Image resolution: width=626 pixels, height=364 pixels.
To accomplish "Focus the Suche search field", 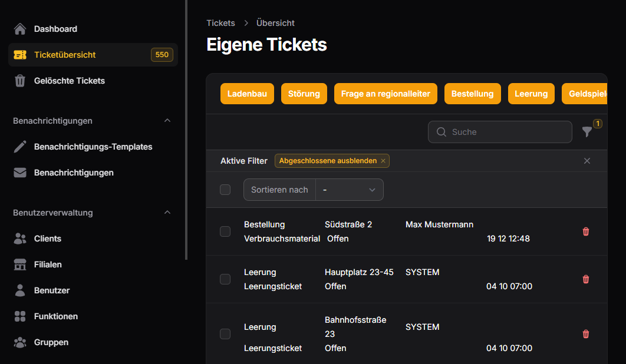I will point(500,132).
